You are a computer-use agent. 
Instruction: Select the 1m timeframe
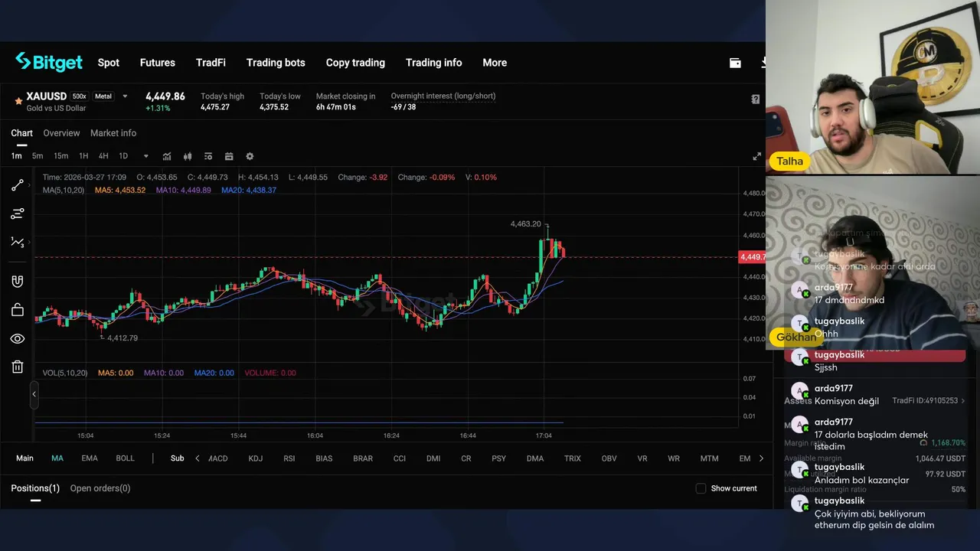point(16,156)
